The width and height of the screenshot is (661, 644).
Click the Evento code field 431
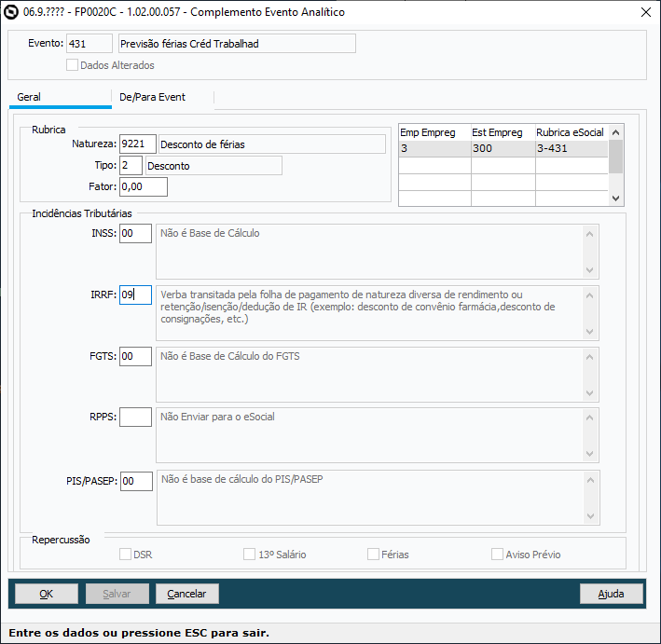90,44
